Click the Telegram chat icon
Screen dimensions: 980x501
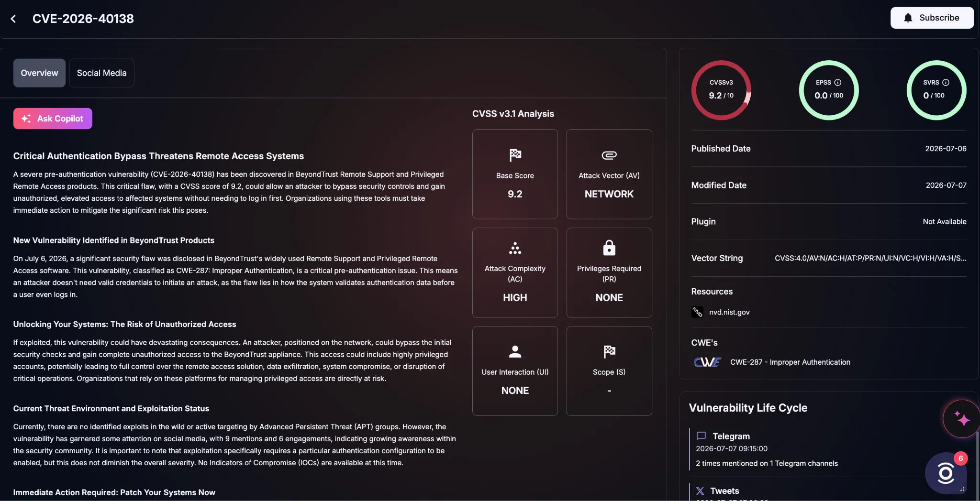701,436
